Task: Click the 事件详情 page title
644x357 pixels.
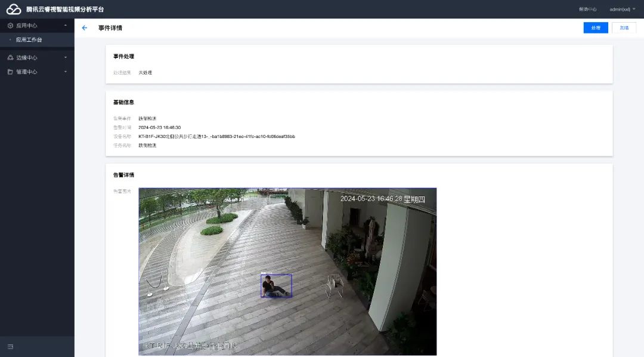Action: (110, 28)
